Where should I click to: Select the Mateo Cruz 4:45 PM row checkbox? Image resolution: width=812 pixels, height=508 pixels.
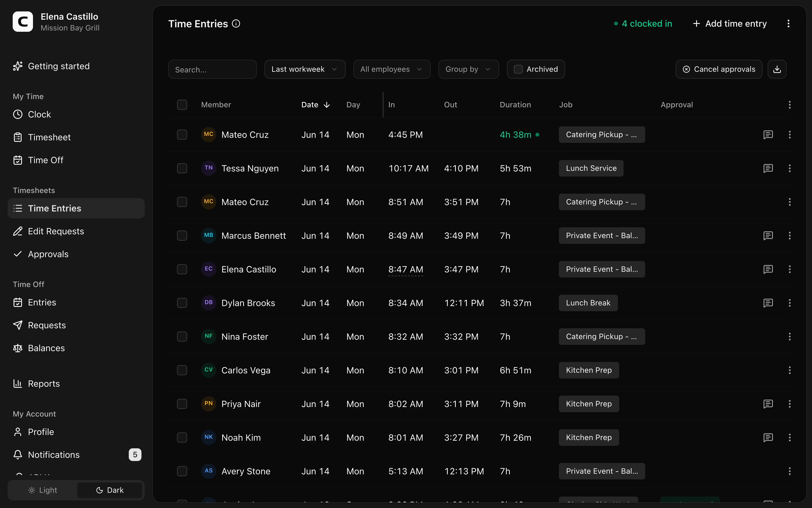pos(182,135)
